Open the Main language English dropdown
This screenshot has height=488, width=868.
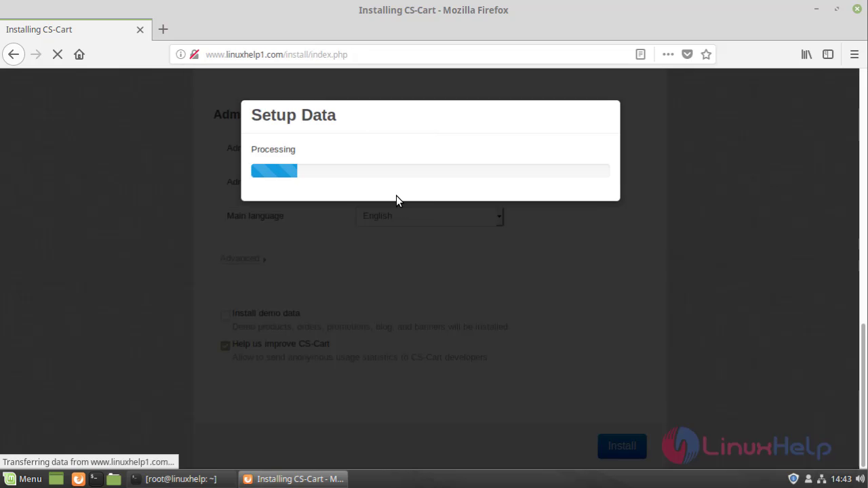[x=430, y=216]
